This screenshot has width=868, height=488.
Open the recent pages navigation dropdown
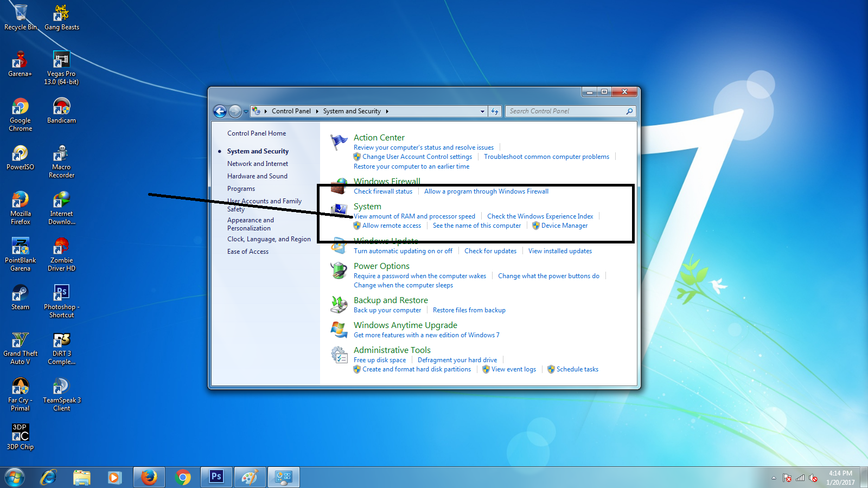[x=245, y=111]
